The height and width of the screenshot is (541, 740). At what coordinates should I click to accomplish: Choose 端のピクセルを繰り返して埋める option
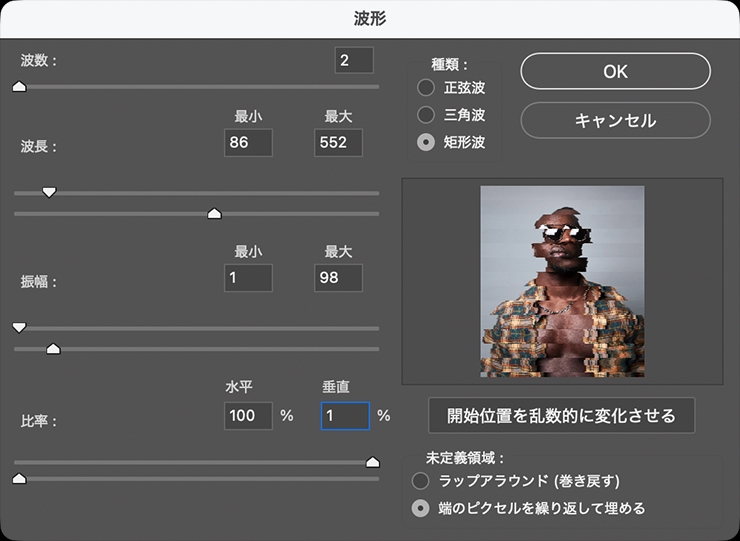coord(421,508)
